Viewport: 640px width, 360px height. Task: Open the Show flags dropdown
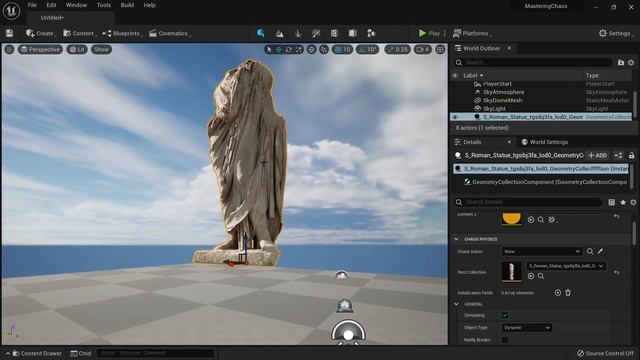click(101, 49)
